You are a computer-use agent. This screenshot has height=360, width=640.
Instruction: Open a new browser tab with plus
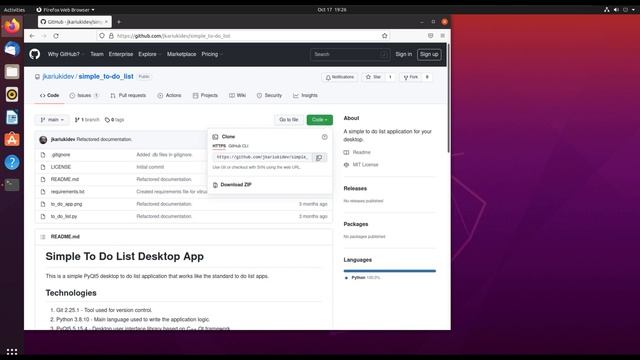[119, 22]
